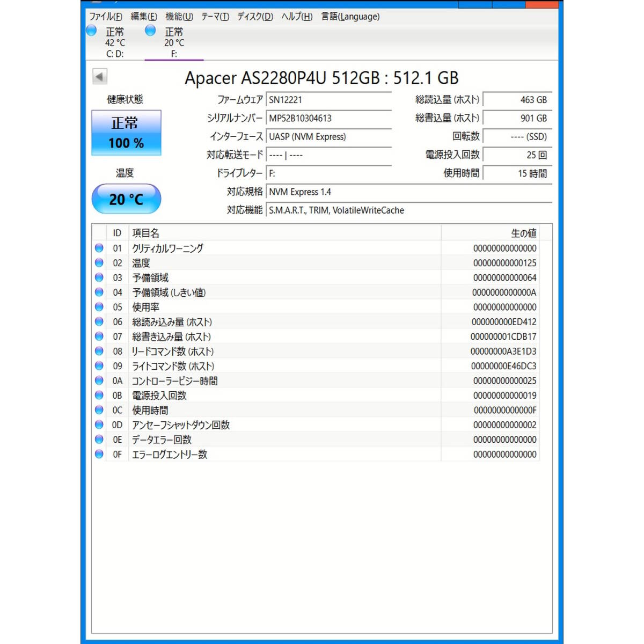Screen dimensions: 644x644
Task: Click status orb for 予備領域 row 03
Action: (x=99, y=277)
